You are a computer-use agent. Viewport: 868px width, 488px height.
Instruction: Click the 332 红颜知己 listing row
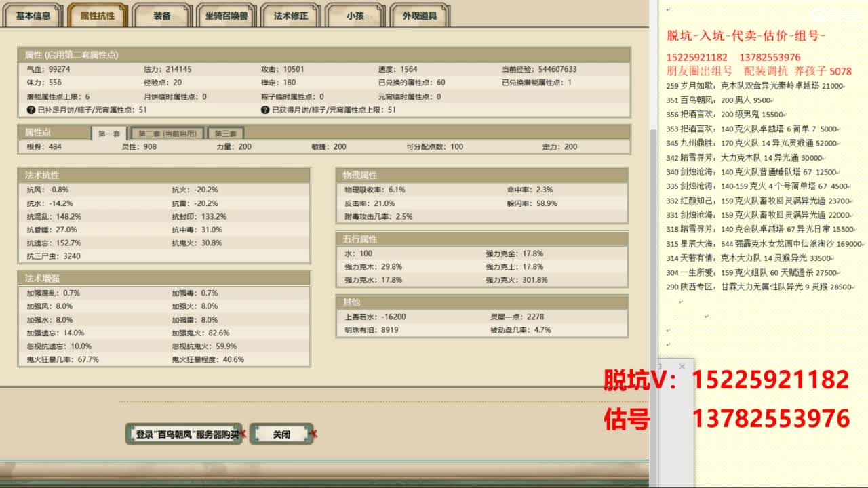pos(758,201)
